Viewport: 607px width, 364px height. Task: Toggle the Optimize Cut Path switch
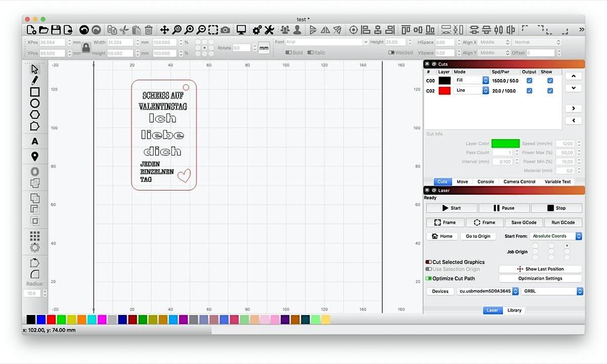point(428,279)
